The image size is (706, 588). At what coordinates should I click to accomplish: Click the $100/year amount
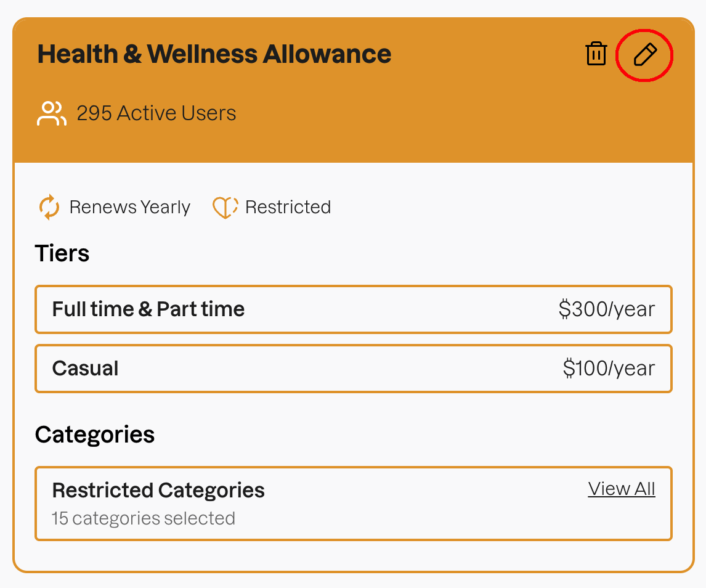(609, 369)
